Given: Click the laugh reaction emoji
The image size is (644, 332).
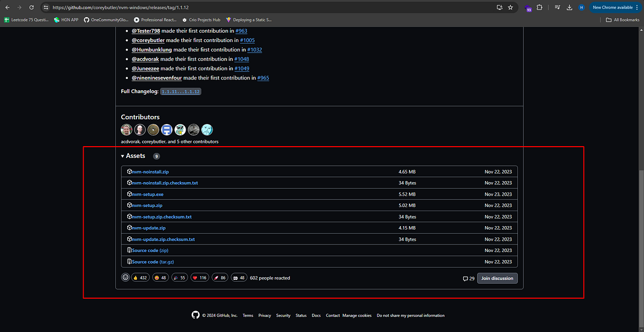Looking at the screenshot, I should [x=160, y=277].
